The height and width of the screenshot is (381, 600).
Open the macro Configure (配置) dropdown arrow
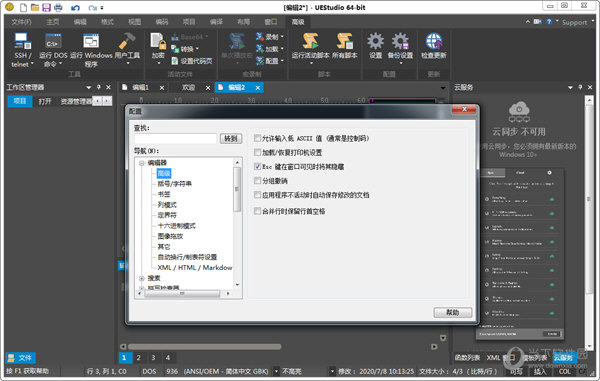[x=282, y=61]
